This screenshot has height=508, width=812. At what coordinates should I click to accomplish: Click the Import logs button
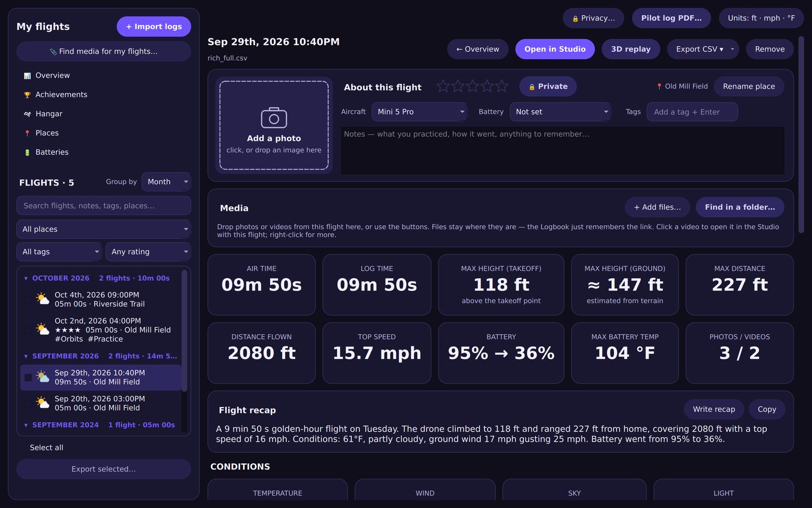(x=154, y=26)
